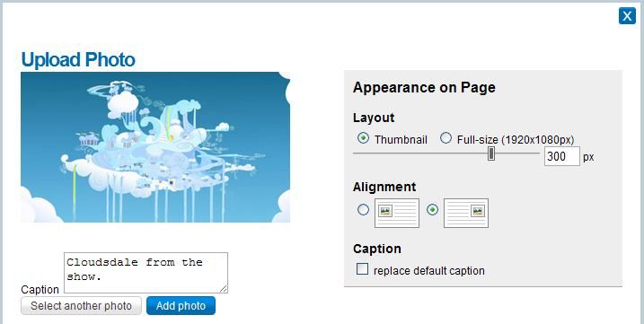644x324 pixels.
Task: Click the Add photo button
Action: [181, 306]
